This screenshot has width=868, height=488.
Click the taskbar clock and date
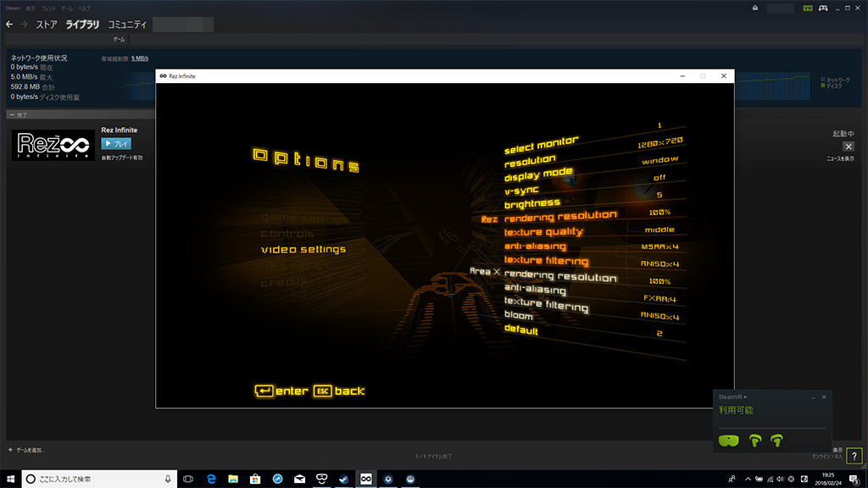(829, 480)
